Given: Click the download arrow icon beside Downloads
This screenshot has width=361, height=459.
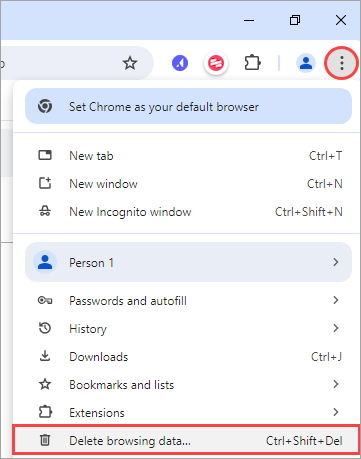Looking at the screenshot, I should pos(45,356).
